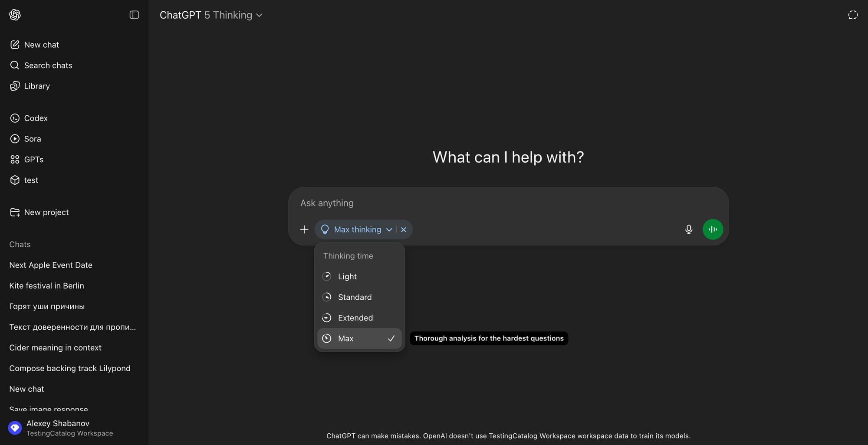868x445 pixels.
Task: Choose the Max thinking option
Action: pyautogui.click(x=346, y=339)
